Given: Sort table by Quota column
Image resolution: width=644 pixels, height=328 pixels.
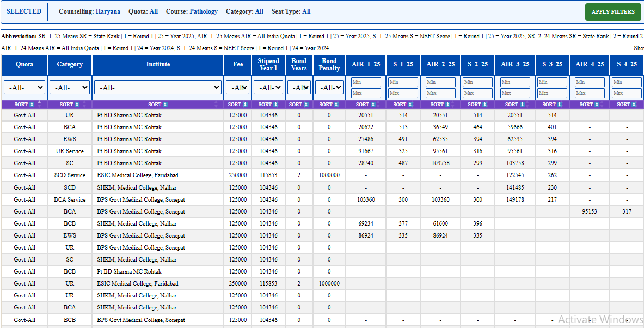Looking at the screenshot, I should 24,105.
